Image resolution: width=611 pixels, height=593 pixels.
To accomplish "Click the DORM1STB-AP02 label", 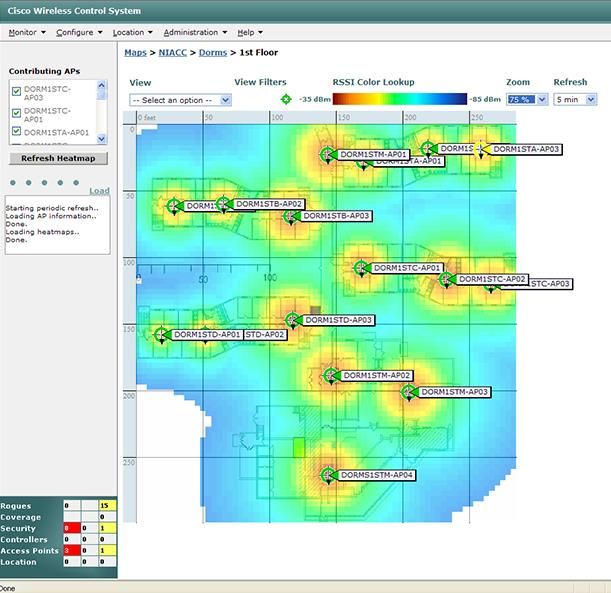I will (269, 204).
